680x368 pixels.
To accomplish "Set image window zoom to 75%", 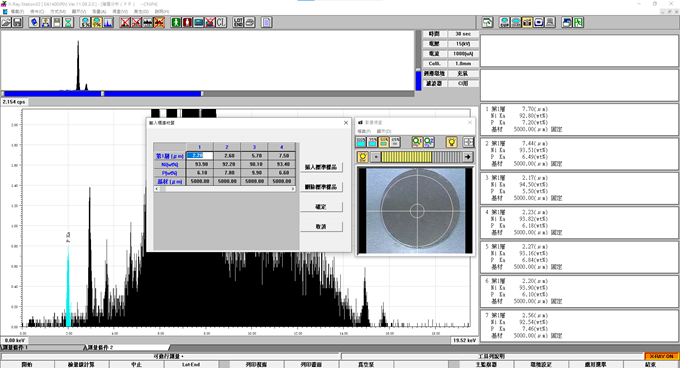I will (372, 142).
